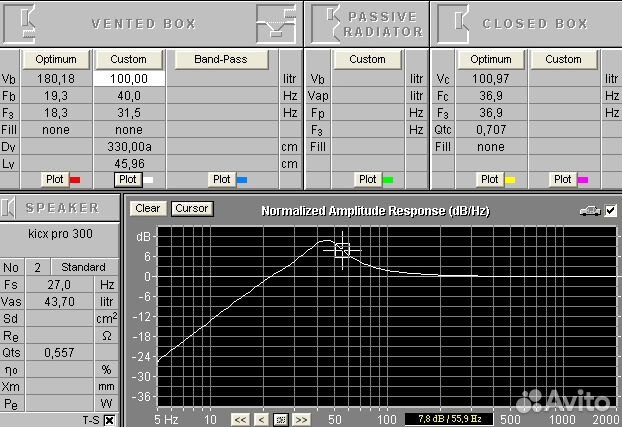This screenshot has width=622, height=427.
Task: Click Optimum button under Closed Box
Action: [490, 59]
